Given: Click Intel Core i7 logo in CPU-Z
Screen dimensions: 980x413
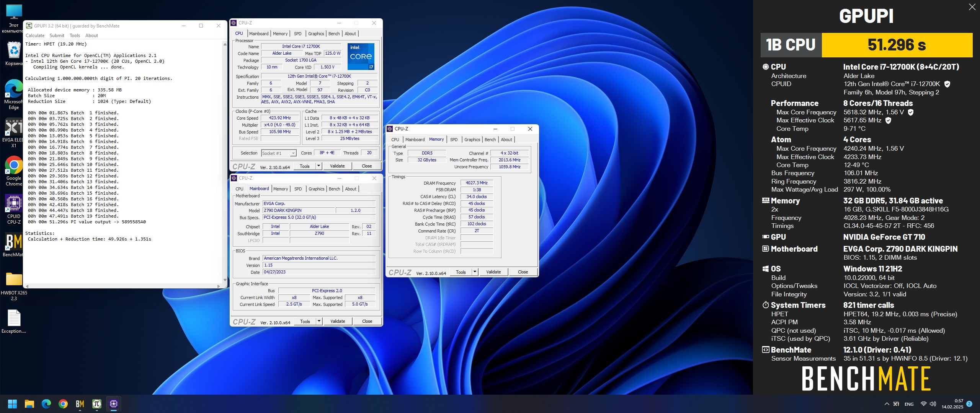Looking at the screenshot, I should [361, 56].
